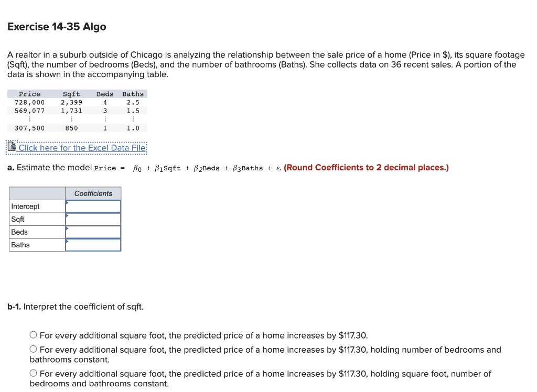The width and height of the screenshot is (537, 392).
Task: Click the Exercise 14-35 Algo heading
Action: pyautogui.click(x=57, y=26)
